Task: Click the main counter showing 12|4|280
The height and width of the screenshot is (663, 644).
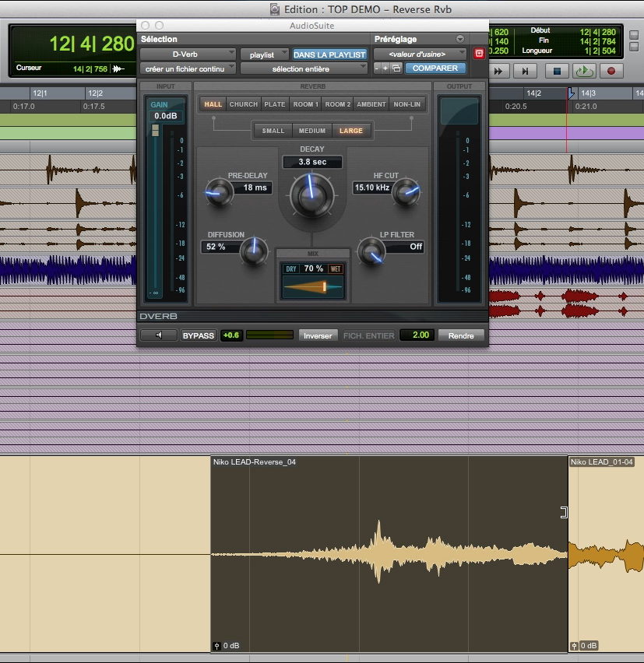Action: tap(91, 44)
